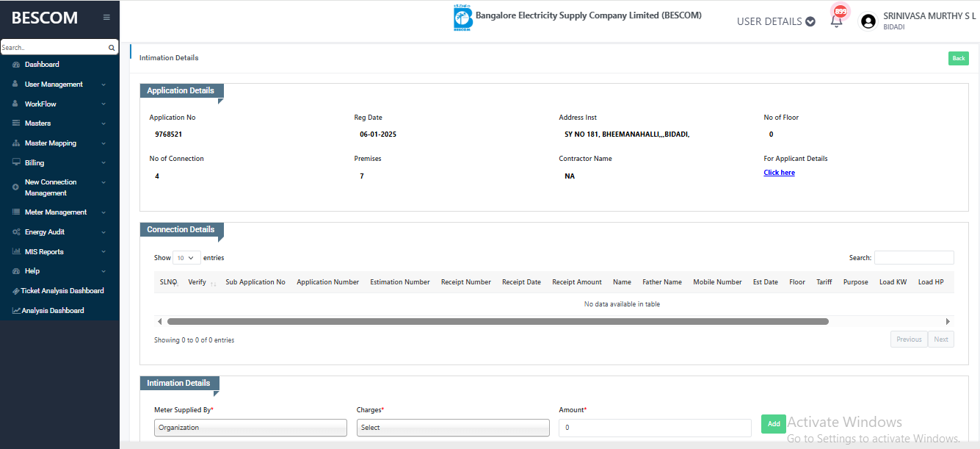The height and width of the screenshot is (449, 980).
Task: Open notifications with the bell icon
Action: click(x=836, y=21)
